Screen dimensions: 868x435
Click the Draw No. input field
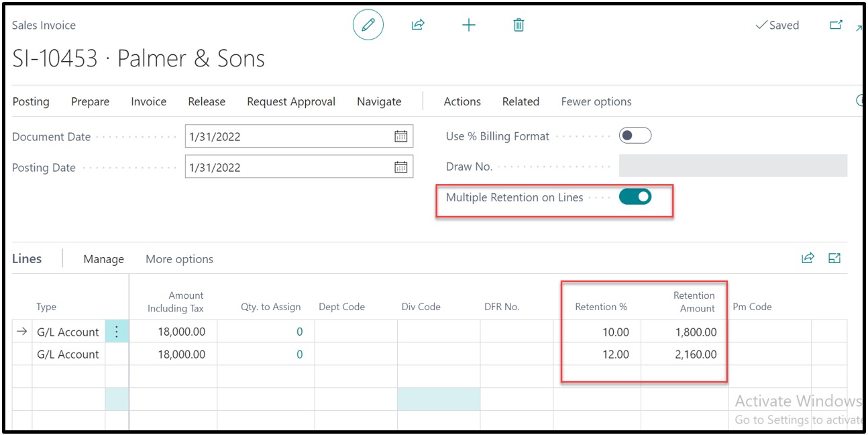[733, 166]
